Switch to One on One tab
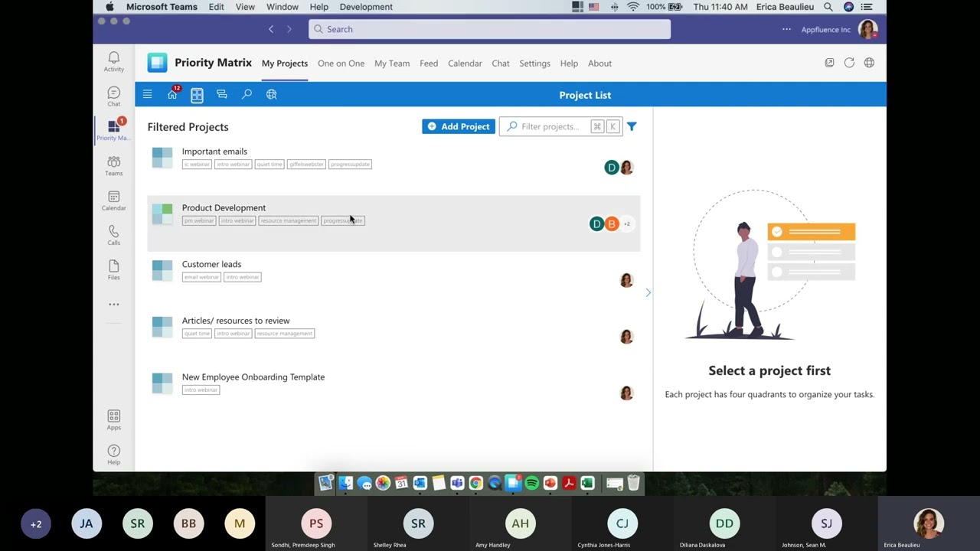 coord(341,64)
